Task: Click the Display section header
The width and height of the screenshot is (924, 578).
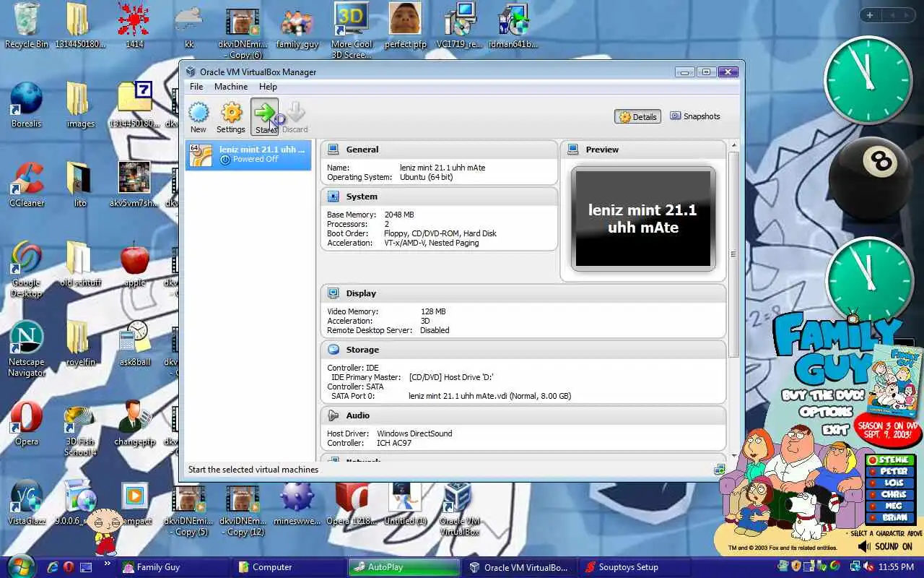Action: click(523, 293)
